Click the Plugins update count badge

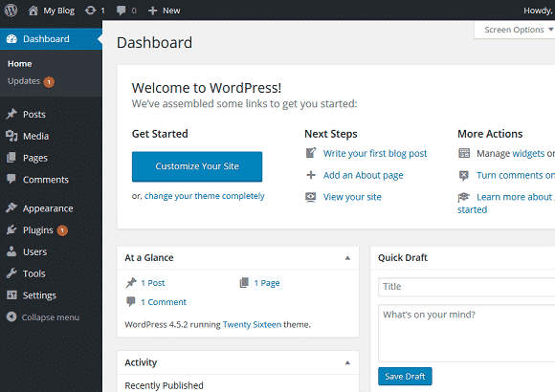click(62, 230)
